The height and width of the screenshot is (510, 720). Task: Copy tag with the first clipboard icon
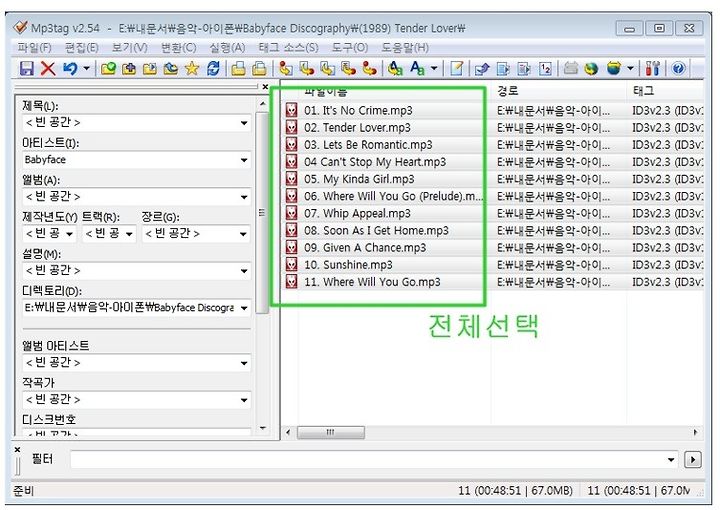click(x=238, y=69)
